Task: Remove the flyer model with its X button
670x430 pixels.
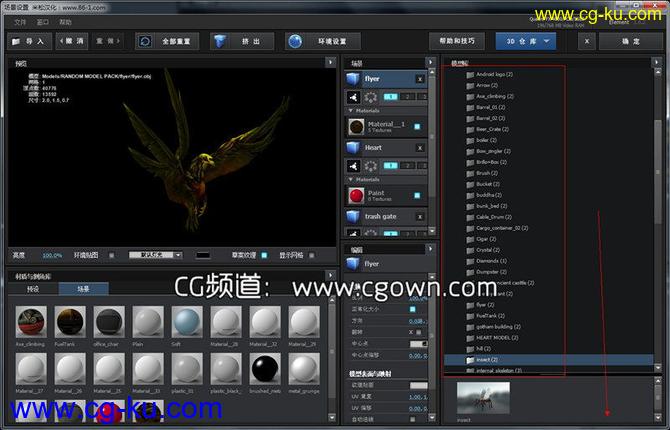Action: (x=420, y=79)
